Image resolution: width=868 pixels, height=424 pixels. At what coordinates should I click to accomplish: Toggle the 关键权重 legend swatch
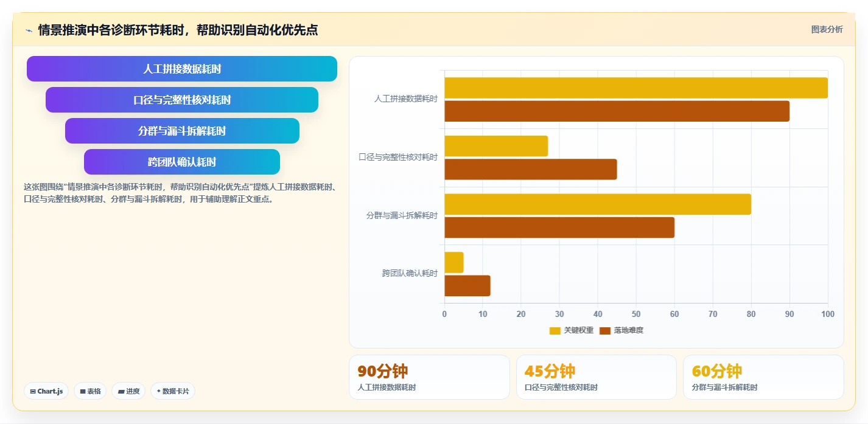[x=555, y=330]
